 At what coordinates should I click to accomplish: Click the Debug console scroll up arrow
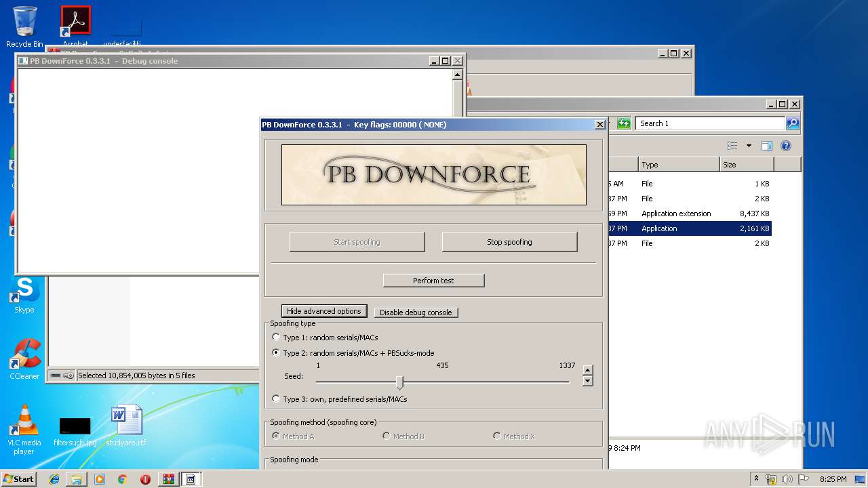(457, 75)
